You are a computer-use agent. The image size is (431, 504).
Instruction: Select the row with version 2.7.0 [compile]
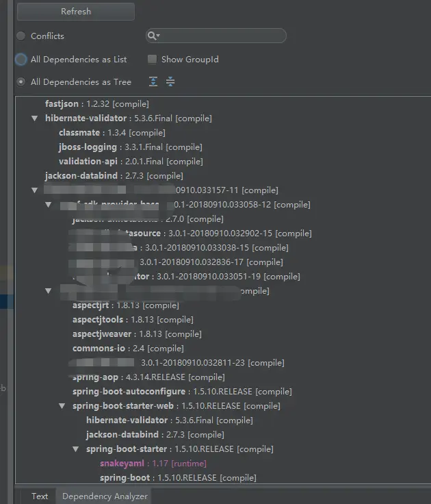148,219
